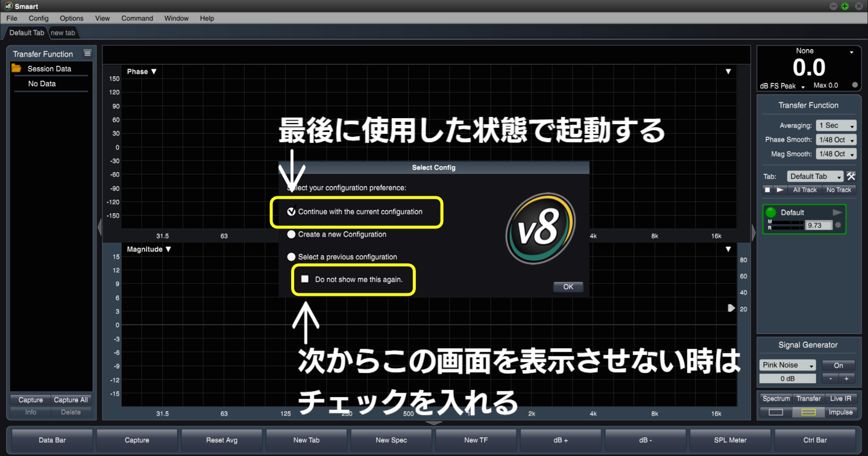Open the Pink Noise signal type dropdown
The image size is (868, 456).
(x=787, y=364)
